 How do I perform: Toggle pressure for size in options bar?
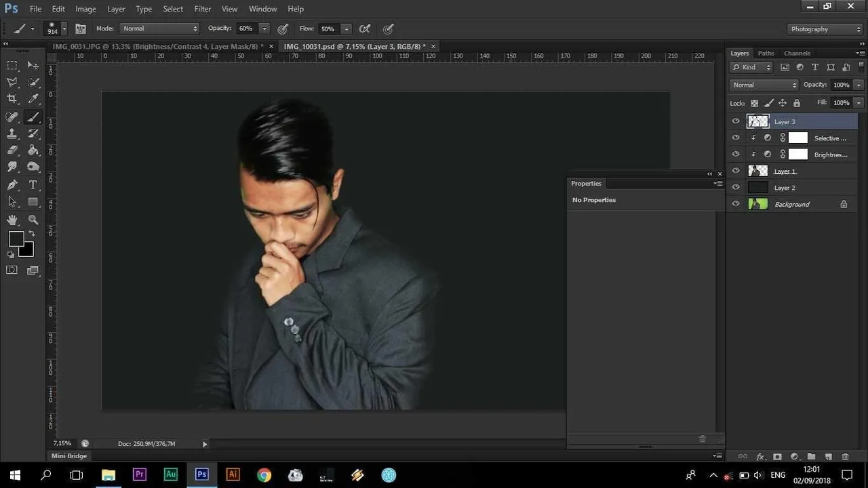[x=389, y=28]
